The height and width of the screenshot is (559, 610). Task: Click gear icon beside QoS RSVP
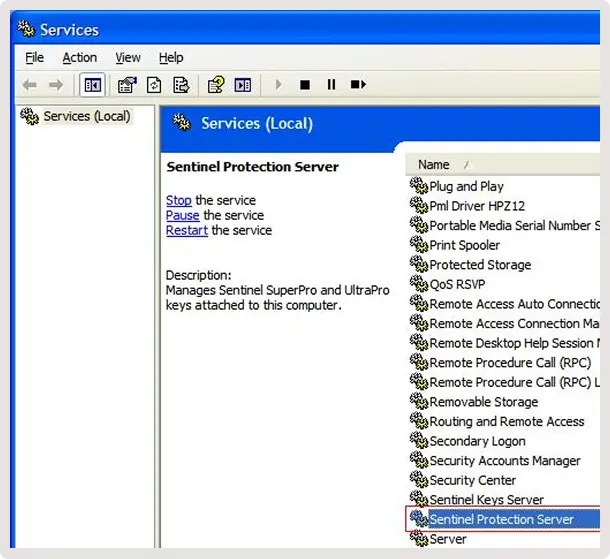point(419,283)
